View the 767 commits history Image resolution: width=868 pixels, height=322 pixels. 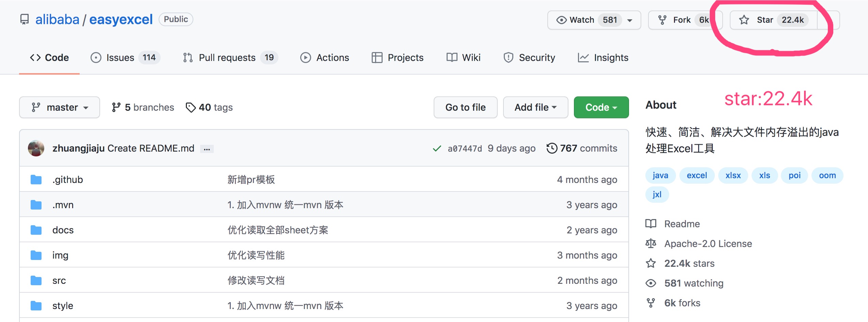[x=582, y=148]
